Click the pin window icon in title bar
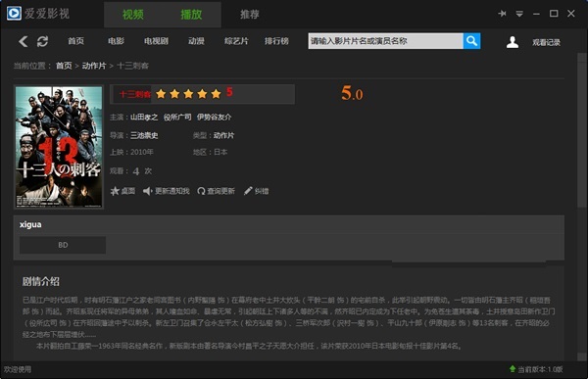The image size is (588, 379). (502, 14)
